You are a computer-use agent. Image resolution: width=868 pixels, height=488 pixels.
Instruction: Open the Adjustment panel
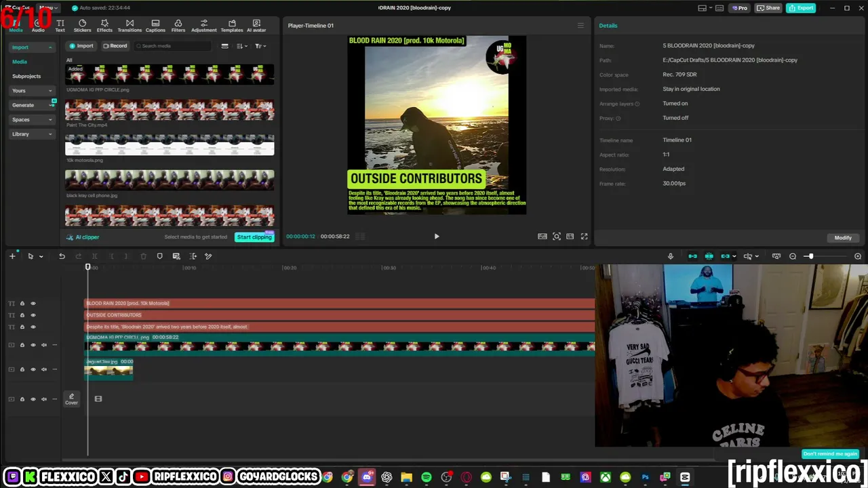coord(203,26)
